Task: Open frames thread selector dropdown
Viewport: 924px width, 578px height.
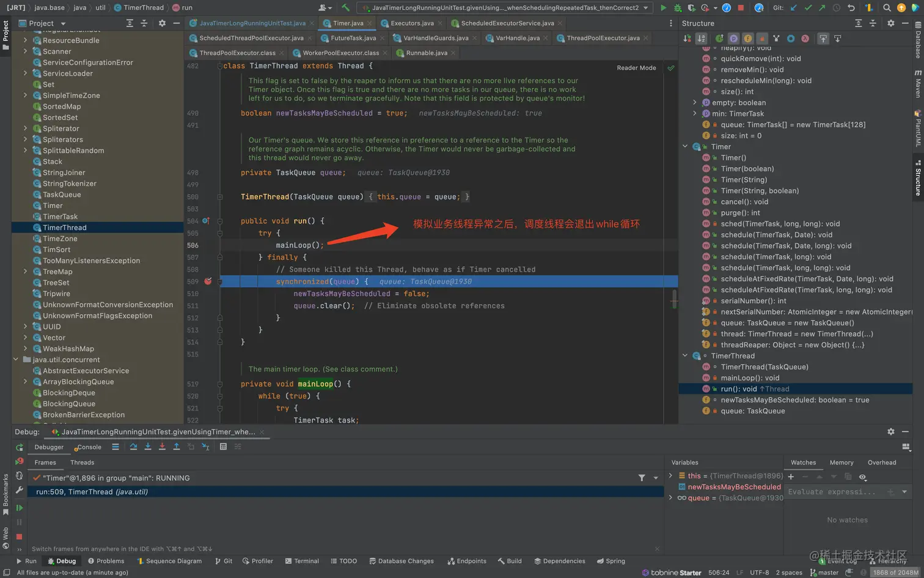Action: coord(656,478)
